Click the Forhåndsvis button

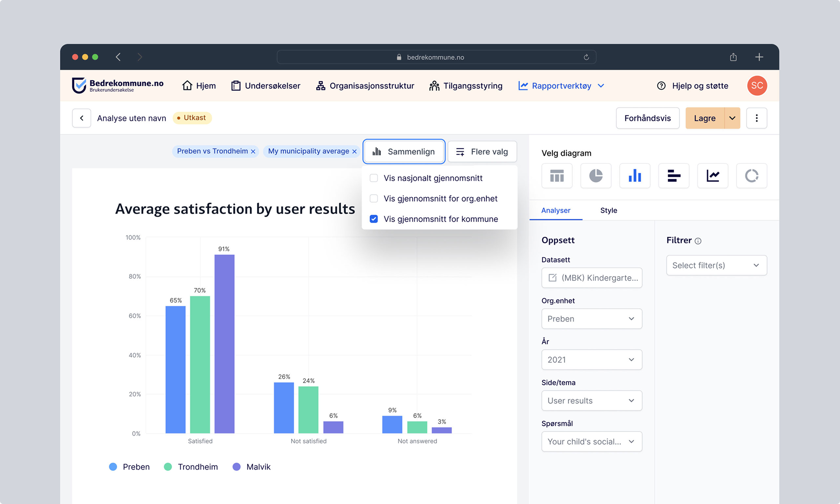[647, 118]
